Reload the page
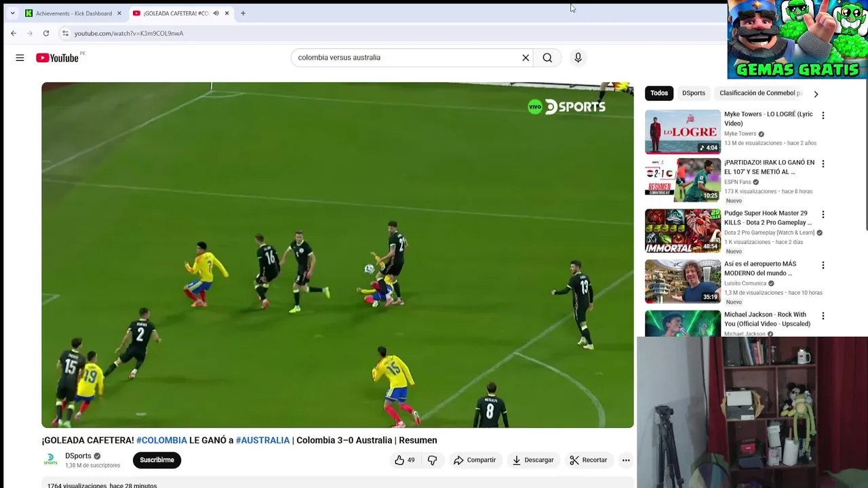 pos(46,33)
